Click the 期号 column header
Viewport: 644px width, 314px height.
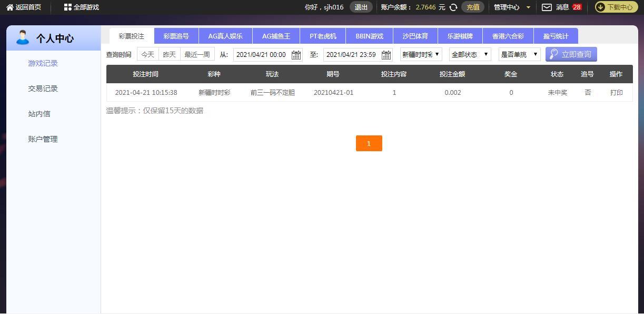point(333,74)
